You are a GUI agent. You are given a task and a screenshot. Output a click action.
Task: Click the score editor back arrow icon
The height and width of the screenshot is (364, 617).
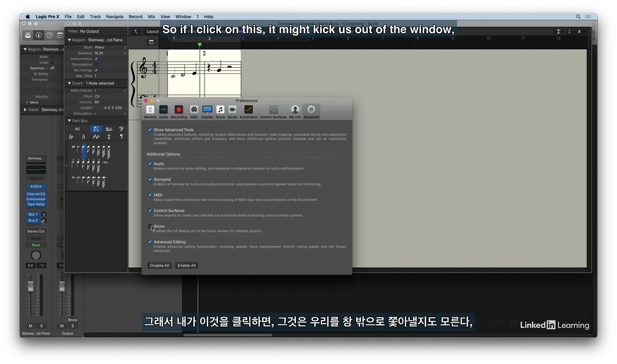point(136,32)
